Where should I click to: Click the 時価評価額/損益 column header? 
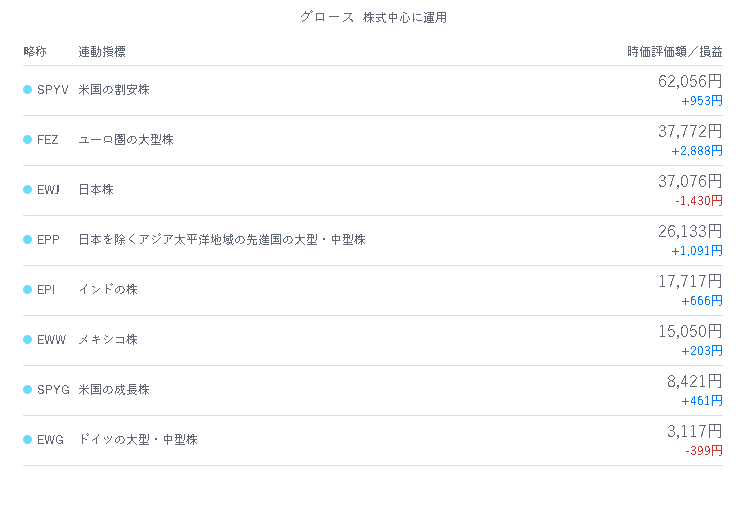(675, 51)
